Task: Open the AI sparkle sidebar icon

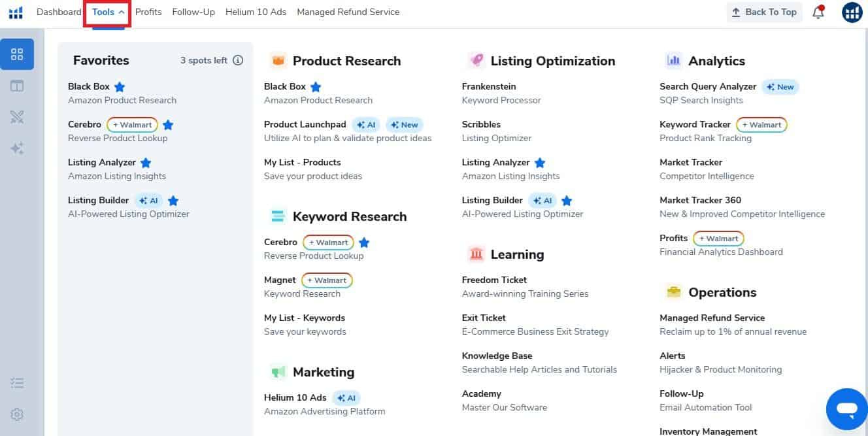Action: pos(17,148)
